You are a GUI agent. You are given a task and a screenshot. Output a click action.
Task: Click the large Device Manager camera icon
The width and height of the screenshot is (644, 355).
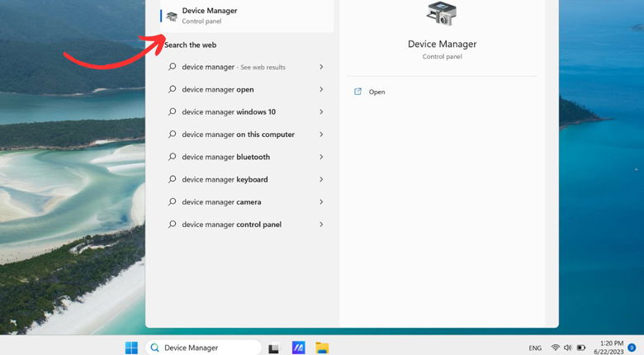tap(442, 13)
